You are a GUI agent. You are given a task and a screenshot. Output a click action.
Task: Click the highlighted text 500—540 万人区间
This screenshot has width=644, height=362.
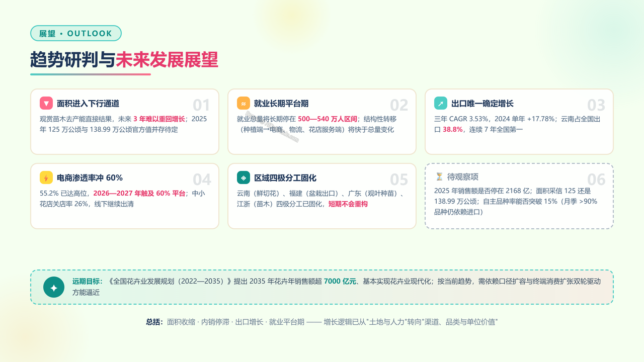pyautogui.click(x=328, y=119)
